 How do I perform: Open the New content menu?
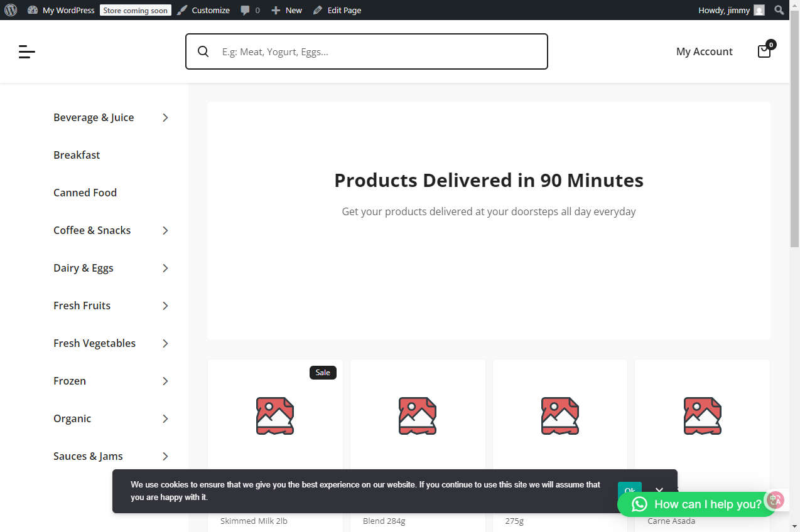pos(286,10)
